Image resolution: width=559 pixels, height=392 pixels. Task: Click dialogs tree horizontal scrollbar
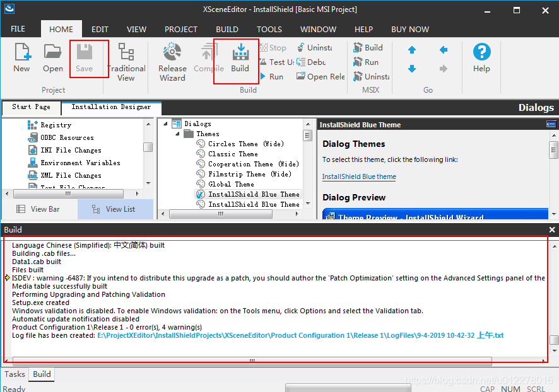click(x=221, y=214)
